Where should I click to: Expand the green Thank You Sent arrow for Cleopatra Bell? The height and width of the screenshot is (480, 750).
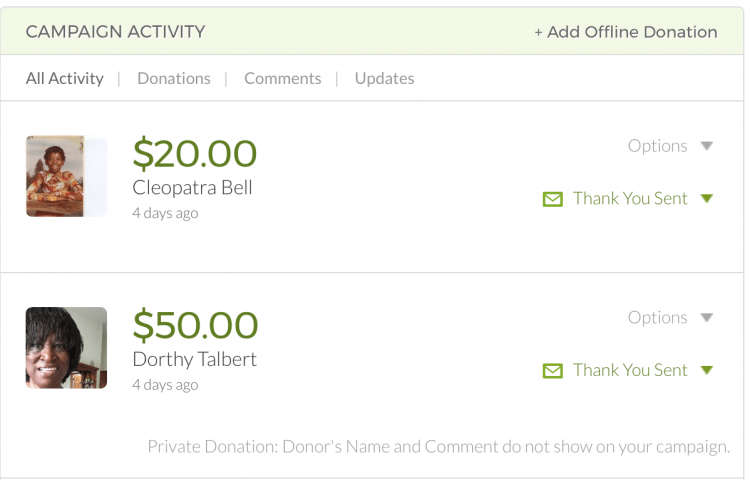[x=707, y=198]
